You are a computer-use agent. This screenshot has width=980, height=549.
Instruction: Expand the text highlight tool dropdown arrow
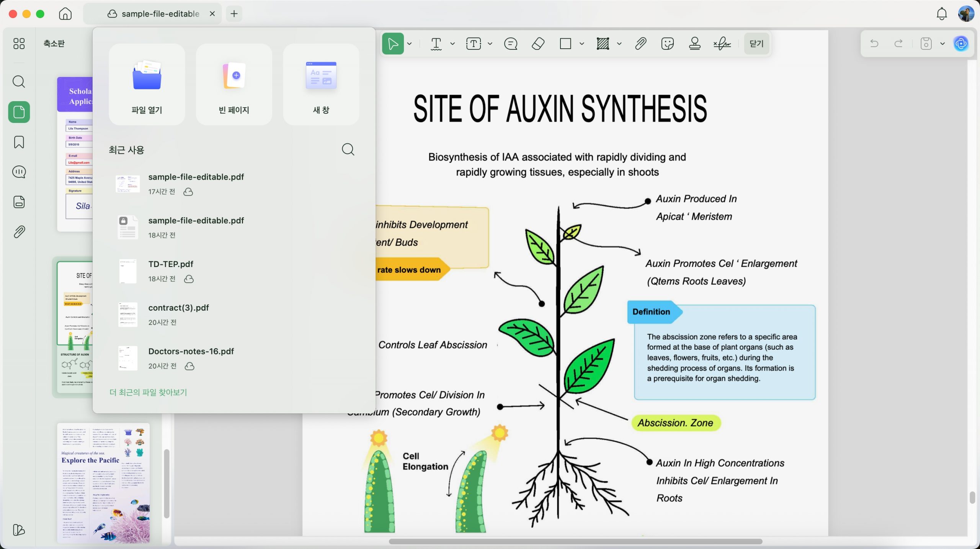(452, 44)
